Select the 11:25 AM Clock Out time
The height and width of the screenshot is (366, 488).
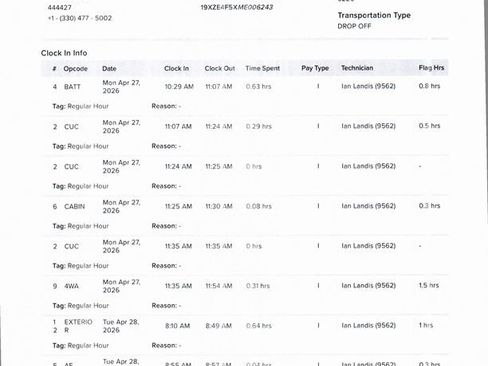pos(219,166)
